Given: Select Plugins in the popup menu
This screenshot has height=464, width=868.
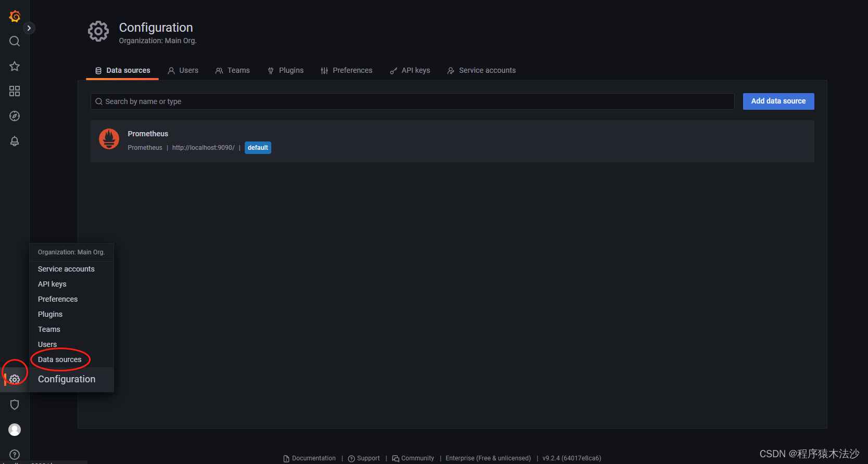Looking at the screenshot, I should pyautogui.click(x=50, y=314).
